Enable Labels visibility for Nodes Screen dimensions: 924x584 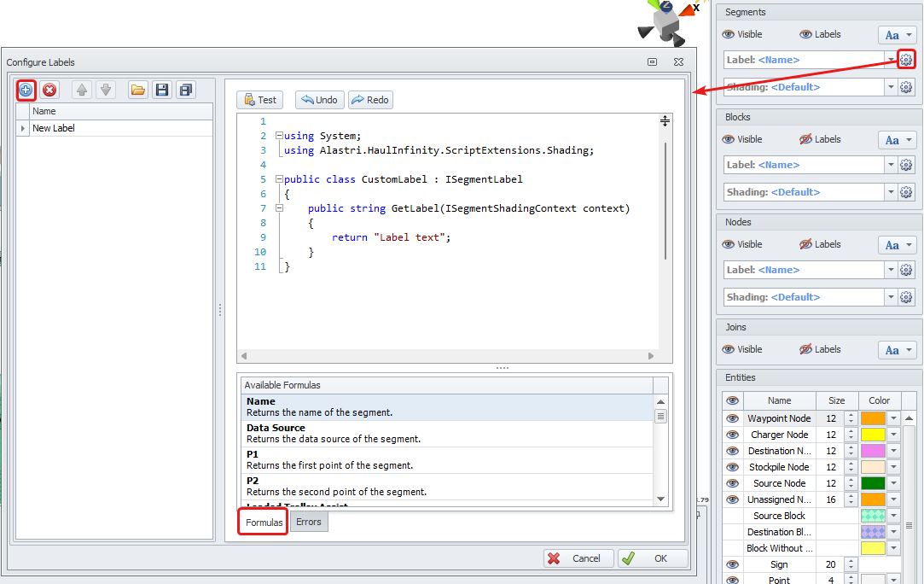tap(805, 244)
